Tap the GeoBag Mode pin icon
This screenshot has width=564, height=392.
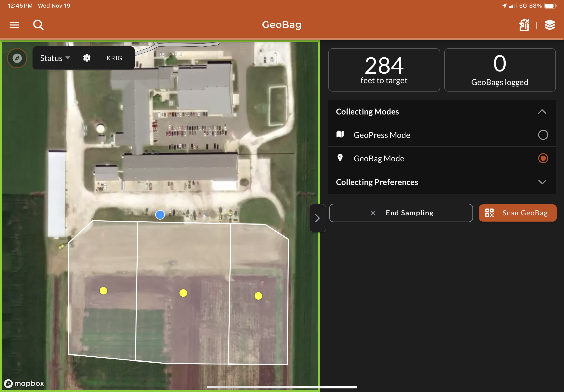point(340,158)
